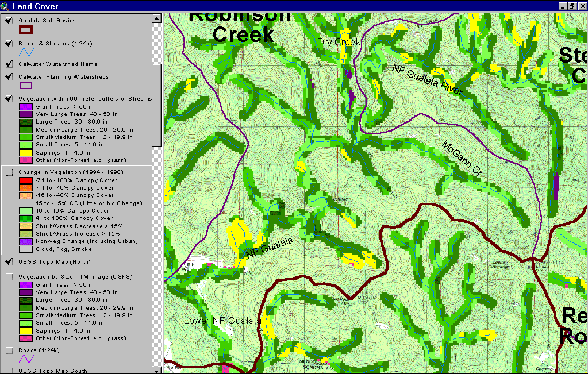Minimize the Land Cover window
588x374 pixels.
[x=563, y=6]
